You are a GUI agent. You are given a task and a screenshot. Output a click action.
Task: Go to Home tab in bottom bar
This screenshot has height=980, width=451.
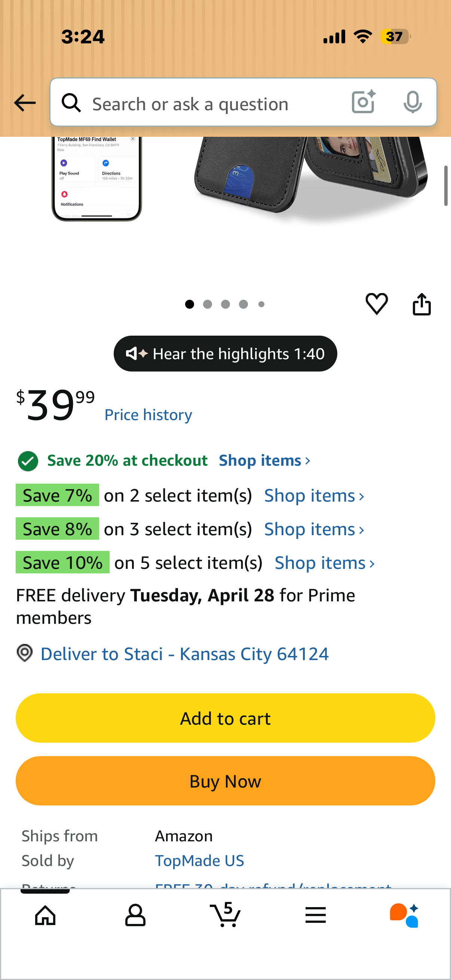pos(45,915)
